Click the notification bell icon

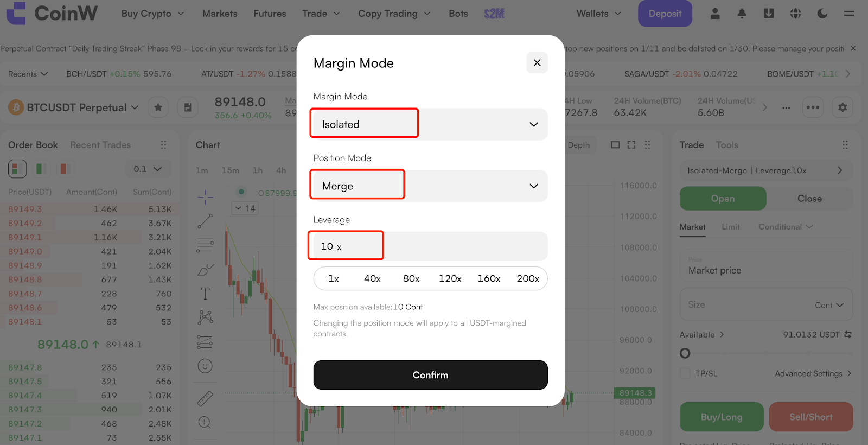pos(742,14)
